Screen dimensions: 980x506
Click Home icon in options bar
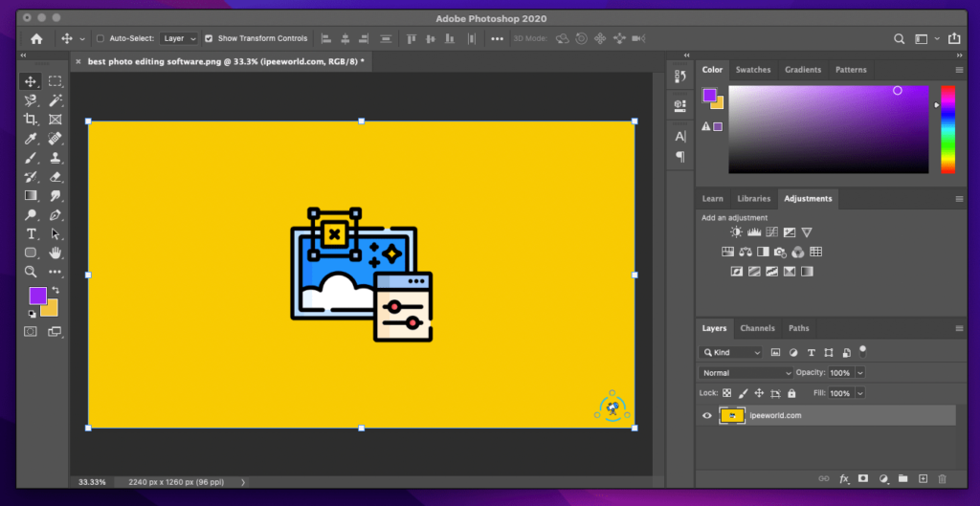[36, 38]
